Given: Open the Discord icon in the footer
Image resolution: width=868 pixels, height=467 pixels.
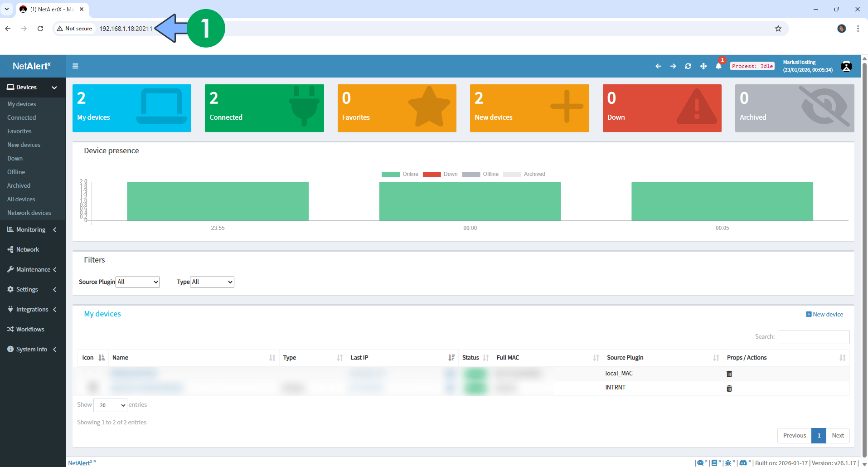Looking at the screenshot, I should [x=744, y=463].
